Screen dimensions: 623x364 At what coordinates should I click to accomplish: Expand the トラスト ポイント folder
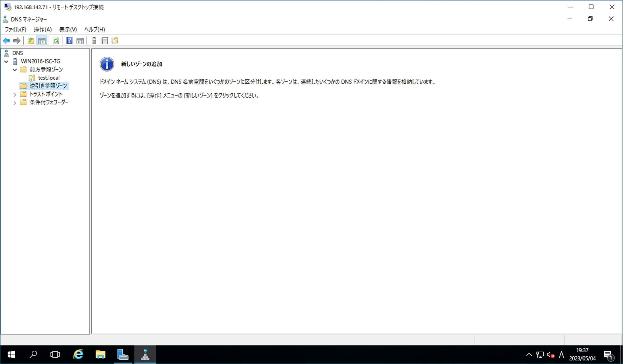15,94
